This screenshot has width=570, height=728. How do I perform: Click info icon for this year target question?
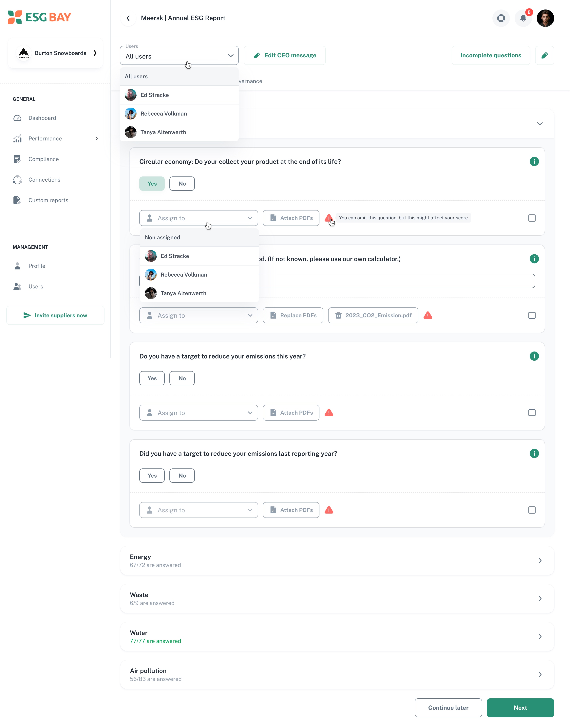coord(534,356)
